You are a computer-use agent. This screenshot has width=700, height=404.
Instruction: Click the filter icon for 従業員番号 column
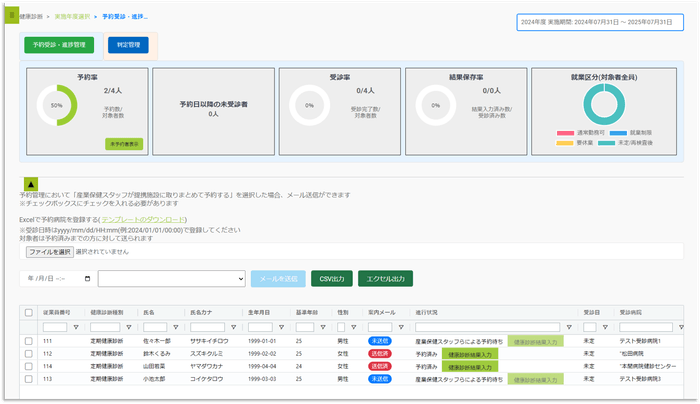click(77, 327)
